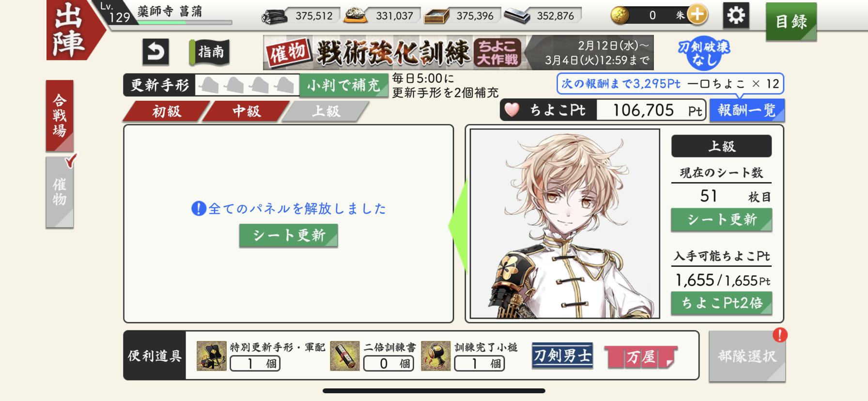
Task: Select the 上級 difficulty tab
Action: tap(326, 111)
